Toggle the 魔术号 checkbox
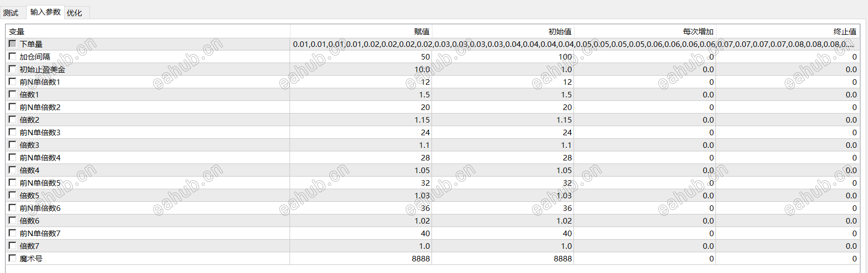Image resolution: width=868 pixels, height=273 pixels. [x=13, y=258]
